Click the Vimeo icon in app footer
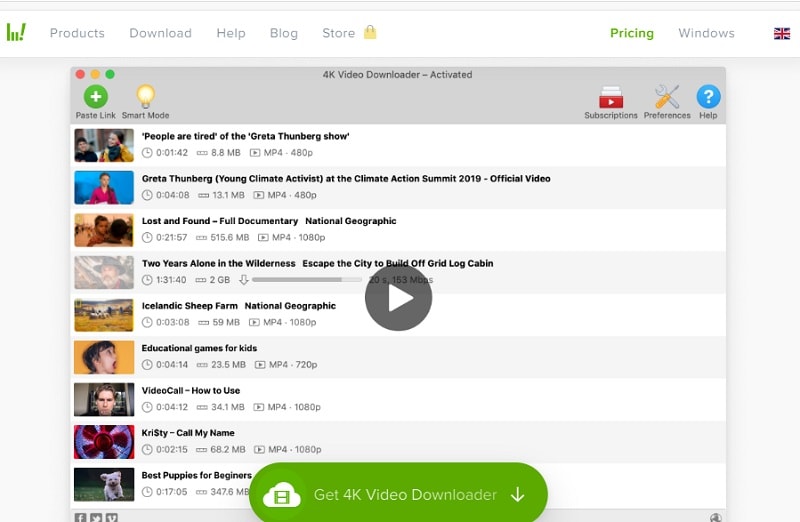Viewport: 800px width, 522px height. (112, 517)
